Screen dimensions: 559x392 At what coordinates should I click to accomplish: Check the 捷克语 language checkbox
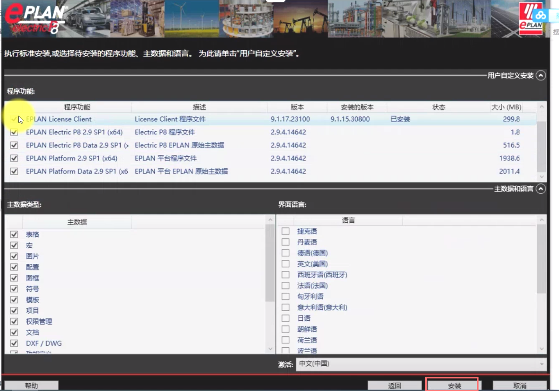(x=286, y=231)
